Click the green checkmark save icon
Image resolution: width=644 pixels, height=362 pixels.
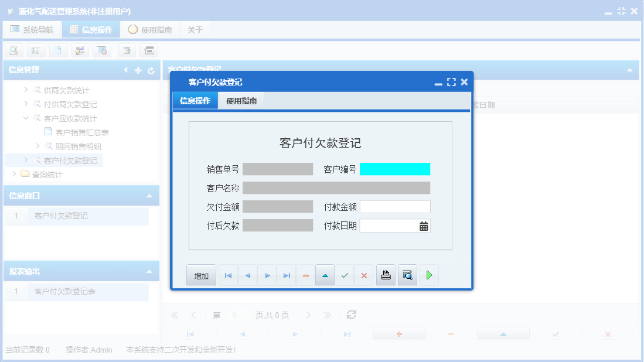[345, 275]
